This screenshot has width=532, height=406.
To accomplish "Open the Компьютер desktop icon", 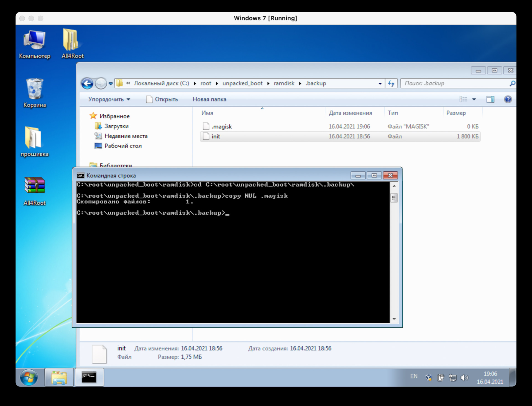I will 34,44.
